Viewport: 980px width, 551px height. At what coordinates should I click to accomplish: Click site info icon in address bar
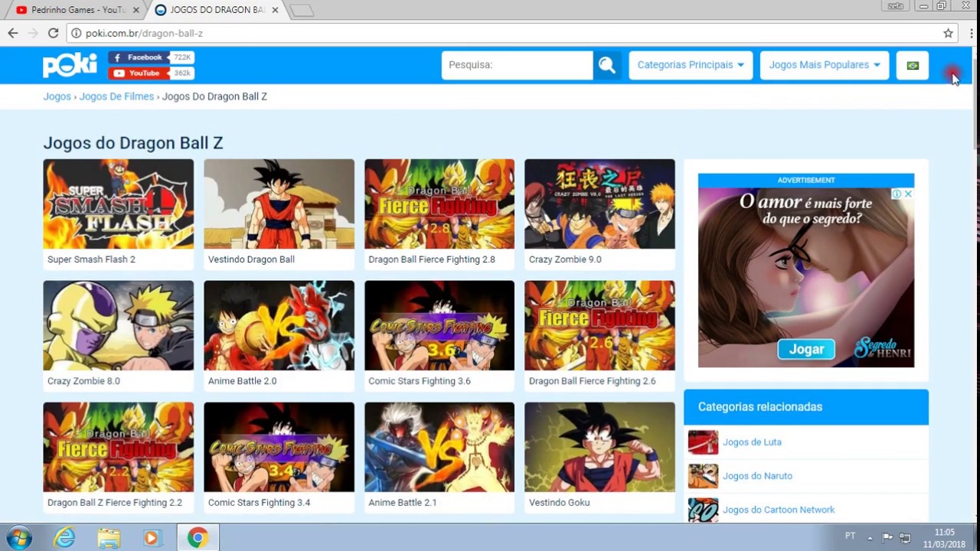click(x=75, y=33)
